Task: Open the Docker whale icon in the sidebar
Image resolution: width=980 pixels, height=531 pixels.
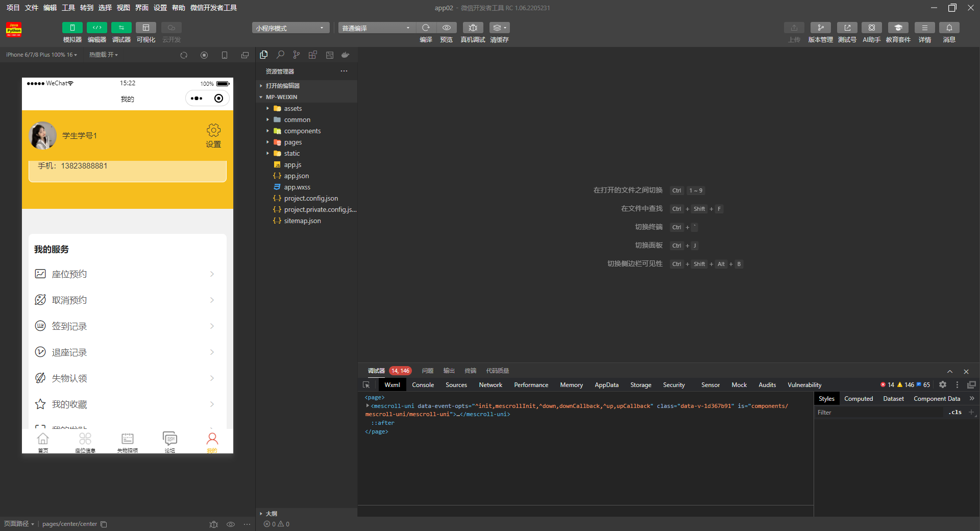Action: click(x=346, y=55)
